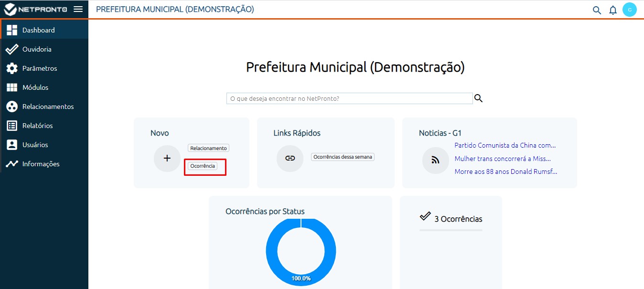Click the link icon in Links Rápidos
The height and width of the screenshot is (289, 644).
[x=290, y=158]
